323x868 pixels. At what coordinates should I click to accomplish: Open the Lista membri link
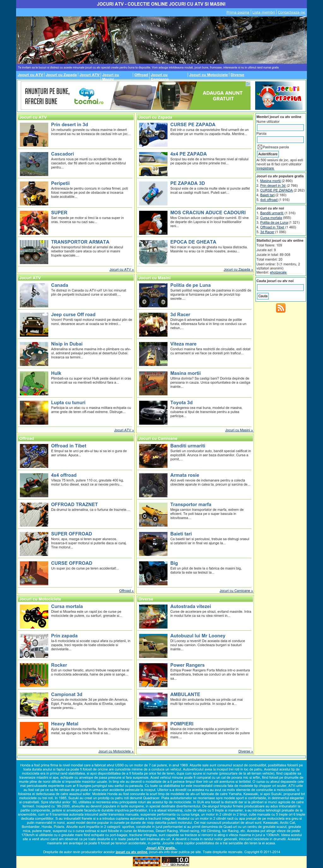click(x=263, y=12)
